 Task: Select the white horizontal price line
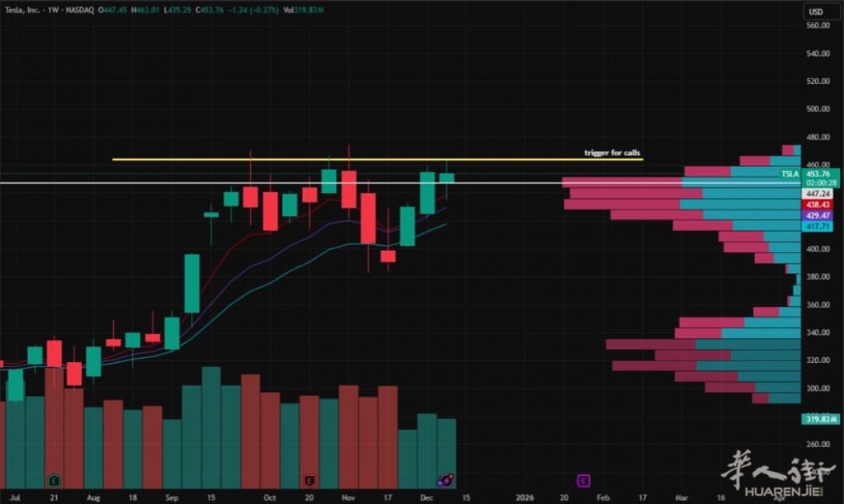point(248,183)
